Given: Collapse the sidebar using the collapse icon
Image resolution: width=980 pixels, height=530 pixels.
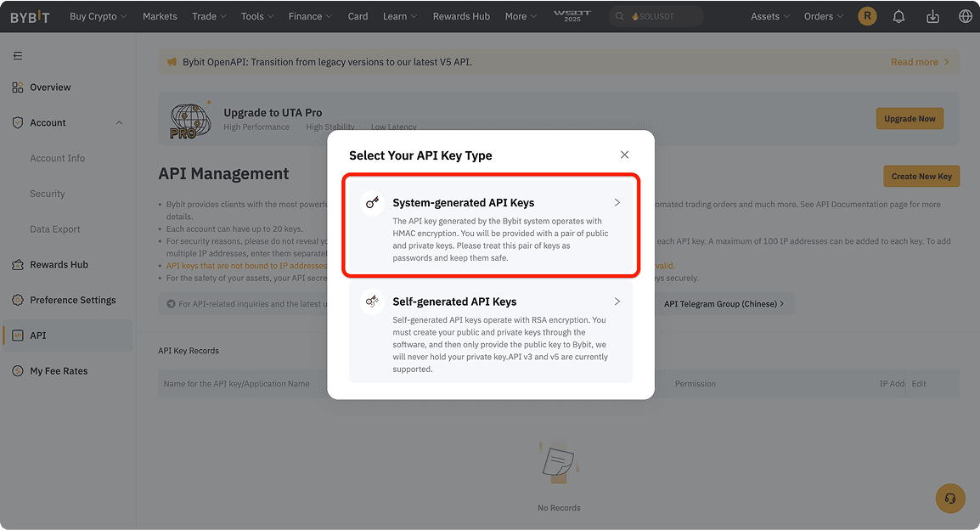Looking at the screenshot, I should tap(17, 55).
